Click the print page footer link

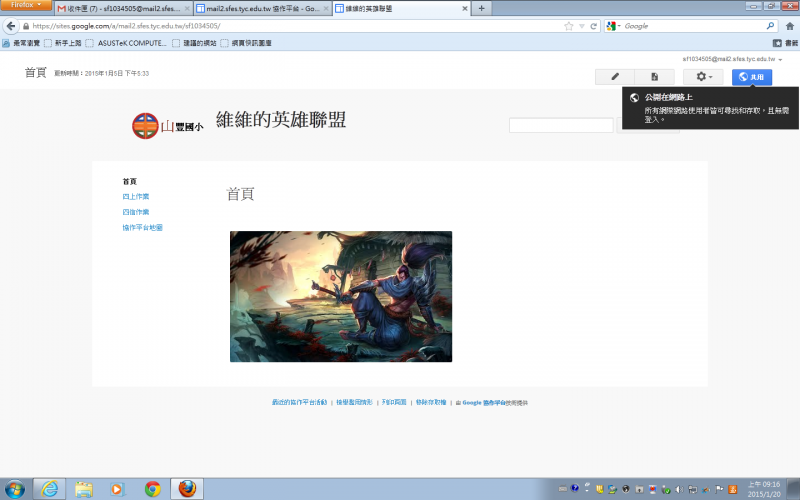click(394, 403)
